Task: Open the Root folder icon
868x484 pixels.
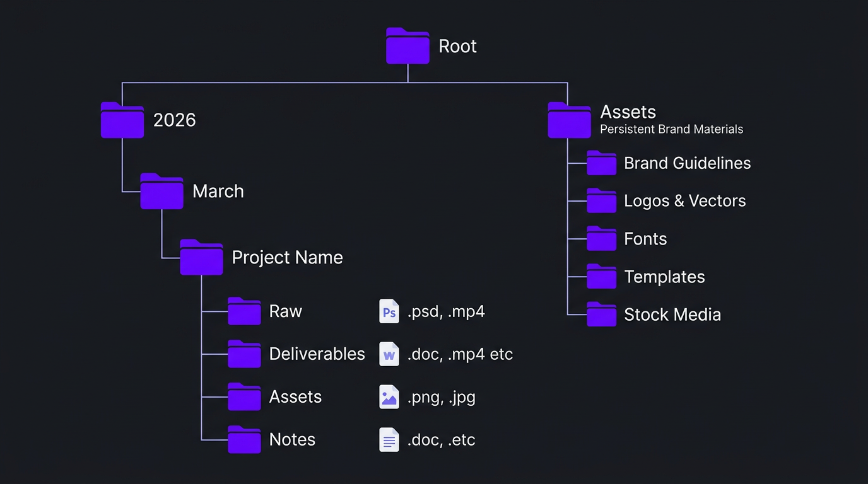Action: 408,45
